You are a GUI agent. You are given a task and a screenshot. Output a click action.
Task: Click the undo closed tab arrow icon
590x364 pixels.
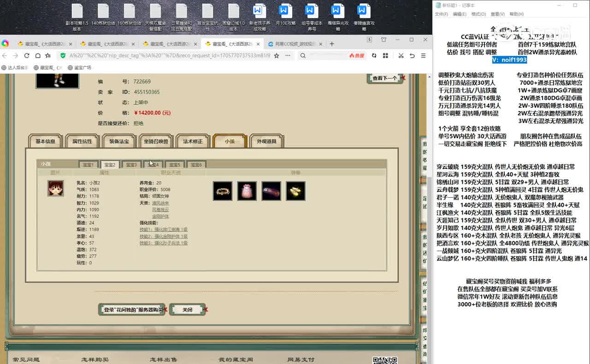point(412,55)
